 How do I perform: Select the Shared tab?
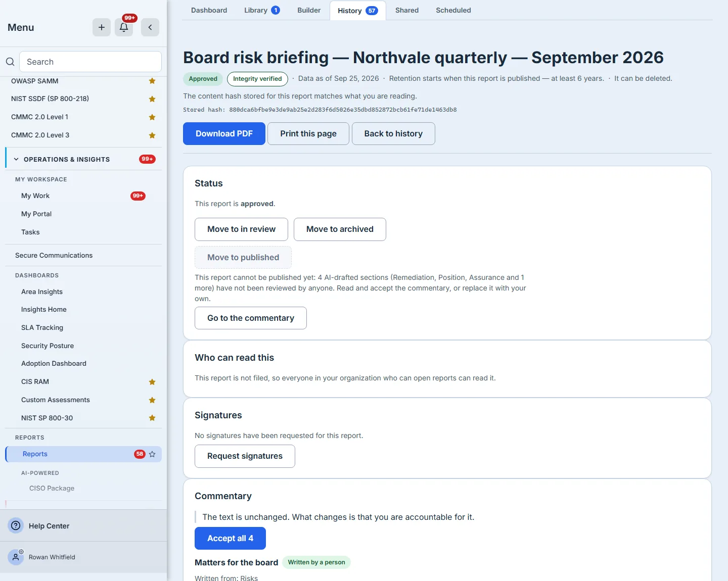(407, 10)
